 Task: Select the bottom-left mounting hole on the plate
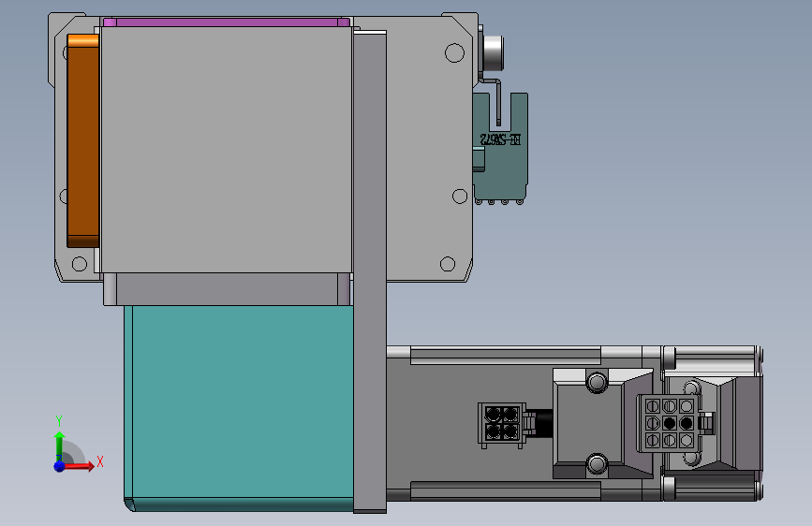point(80,264)
